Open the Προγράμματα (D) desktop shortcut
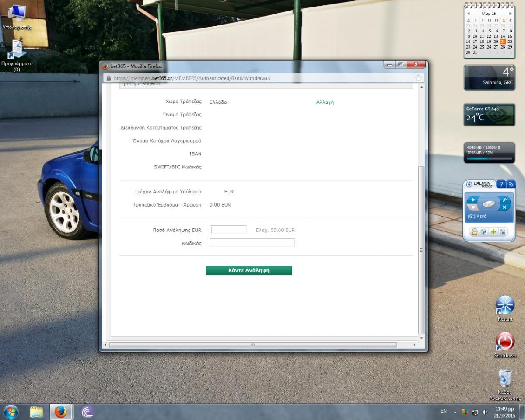Image resolution: width=525 pixels, height=420 pixels. pyautogui.click(x=17, y=56)
